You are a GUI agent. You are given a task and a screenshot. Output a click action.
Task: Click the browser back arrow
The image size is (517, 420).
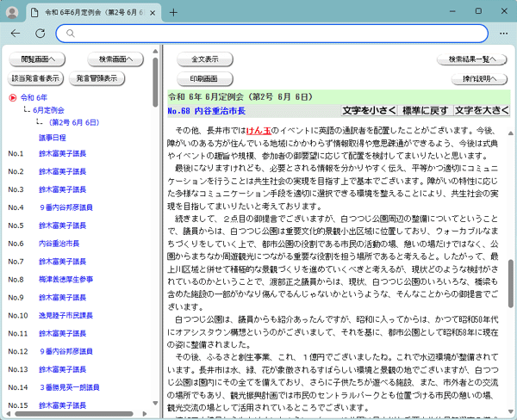16,34
